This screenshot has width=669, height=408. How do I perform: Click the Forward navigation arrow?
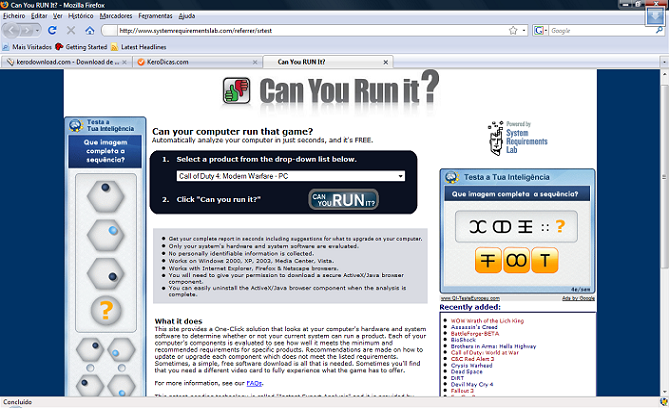[x=27, y=31]
